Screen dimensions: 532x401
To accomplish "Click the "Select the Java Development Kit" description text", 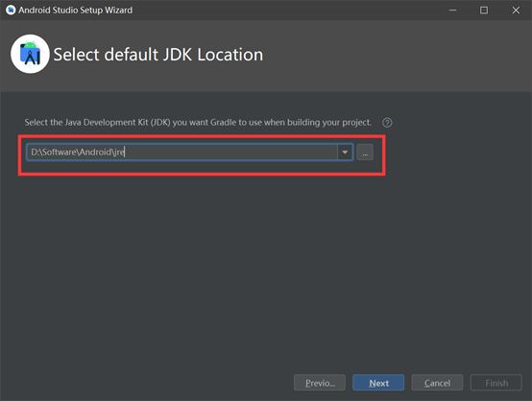I will pyautogui.click(x=198, y=123).
